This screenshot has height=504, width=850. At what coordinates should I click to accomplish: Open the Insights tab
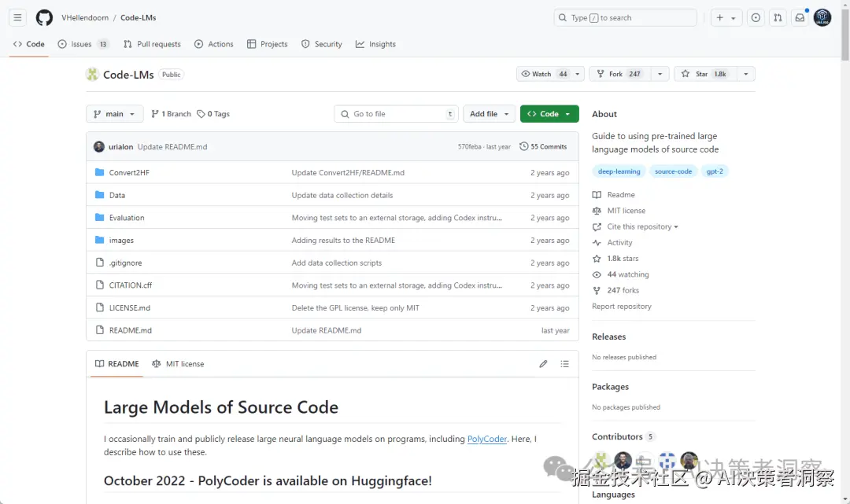[x=375, y=44]
